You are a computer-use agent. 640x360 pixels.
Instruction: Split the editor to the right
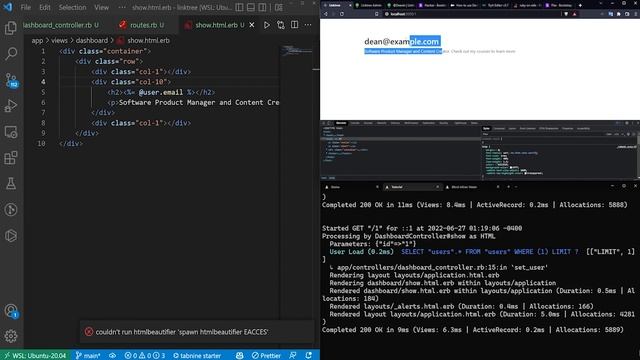coord(294,25)
